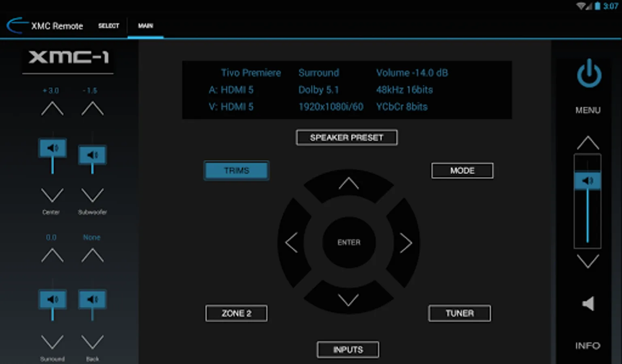622x364 pixels.
Task: Click the -1.5 Subwoofer trim value
Action: tap(90, 91)
